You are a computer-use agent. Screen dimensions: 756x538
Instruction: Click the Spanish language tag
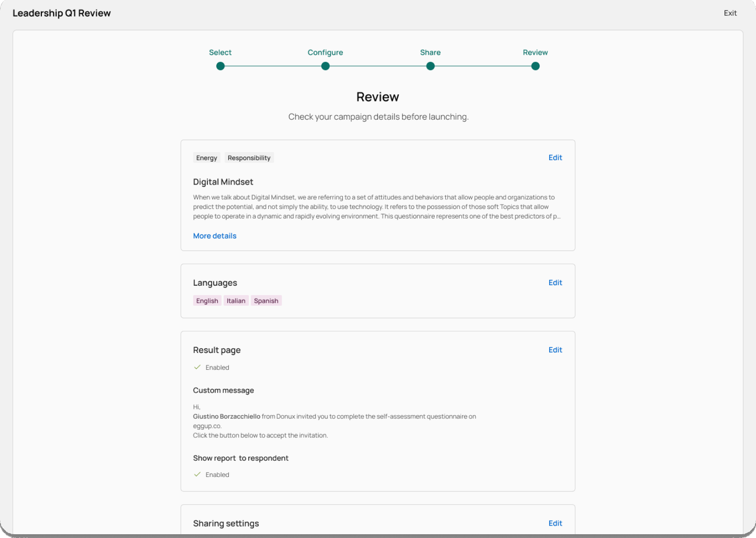[266, 301]
